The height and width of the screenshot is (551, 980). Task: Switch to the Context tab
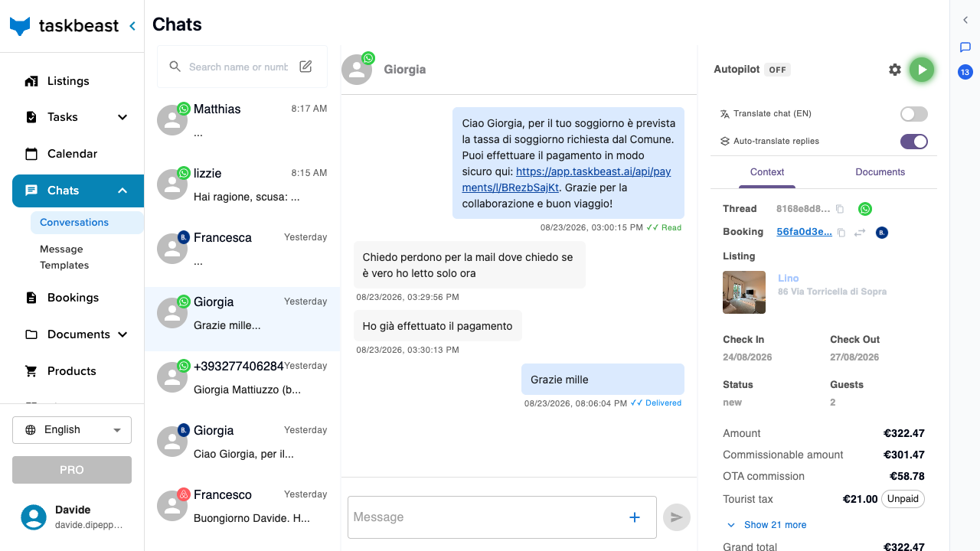click(767, 172)
